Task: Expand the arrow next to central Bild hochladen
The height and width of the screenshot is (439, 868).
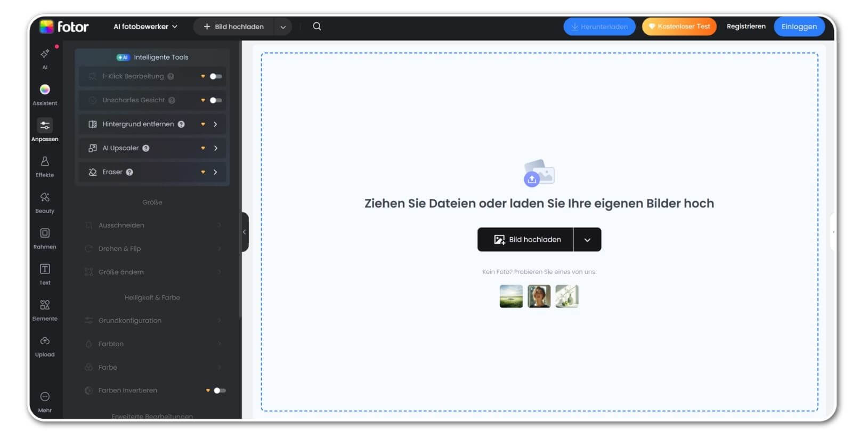Action: pyautogui.click(x=587, y=240)
